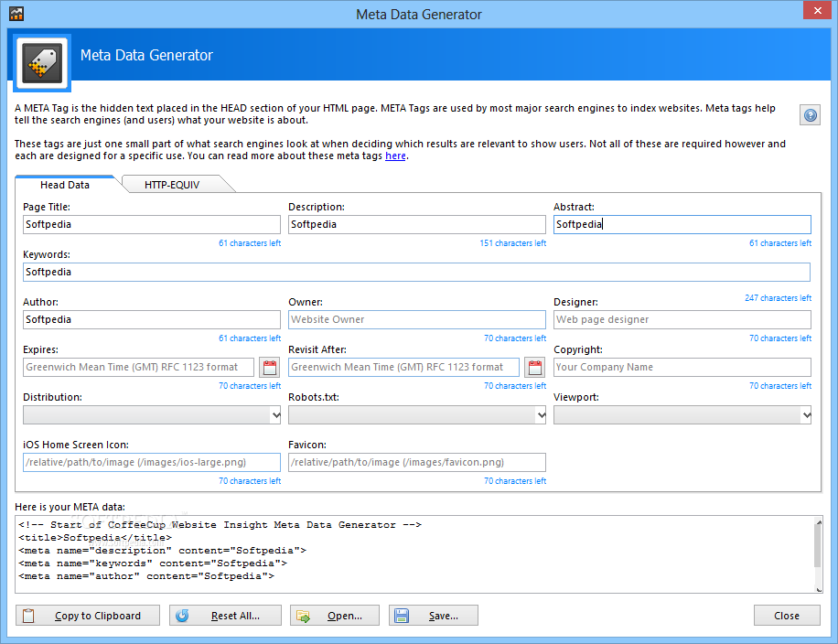Click the Copy to Clipboard button
Image resolution: width=838 pixels, height=644 pixels.
[88, 616]
